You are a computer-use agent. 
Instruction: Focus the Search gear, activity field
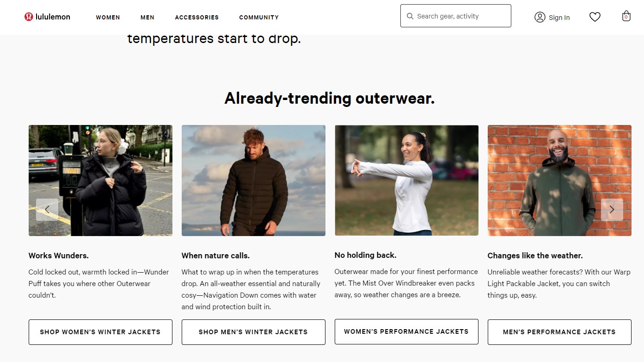(456, 16)
